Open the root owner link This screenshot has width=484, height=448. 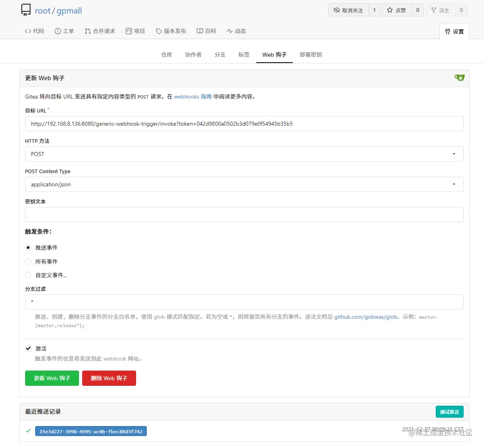[x=43, y=11]
